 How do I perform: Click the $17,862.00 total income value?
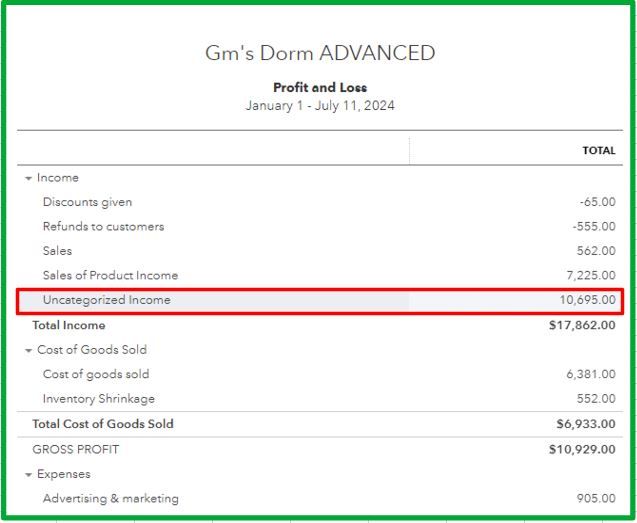tap(582, 325)
